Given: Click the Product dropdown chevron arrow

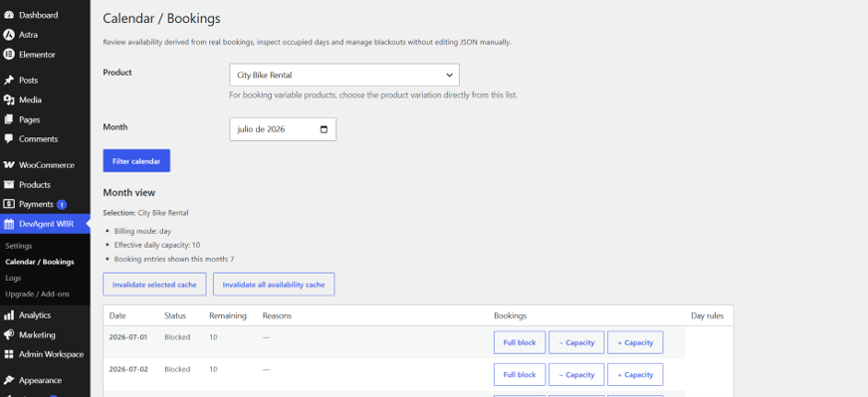Looking at the screenshot, I should click(449, 75).
